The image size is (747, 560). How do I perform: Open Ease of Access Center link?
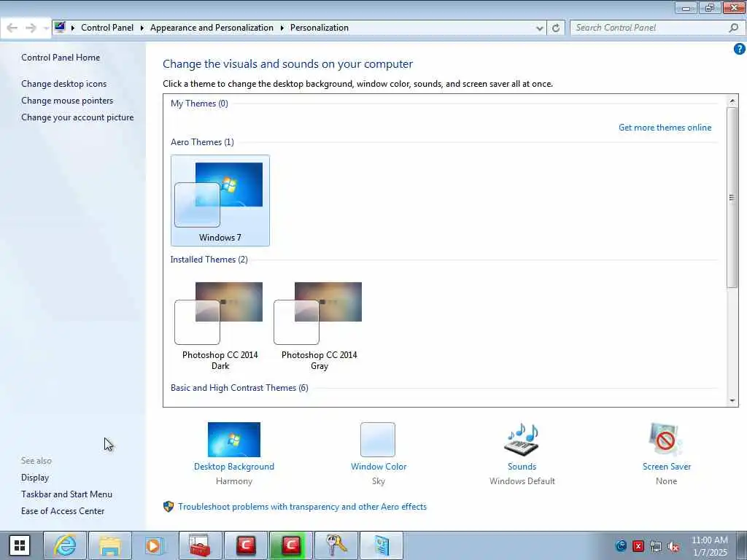tap(63, 511)
